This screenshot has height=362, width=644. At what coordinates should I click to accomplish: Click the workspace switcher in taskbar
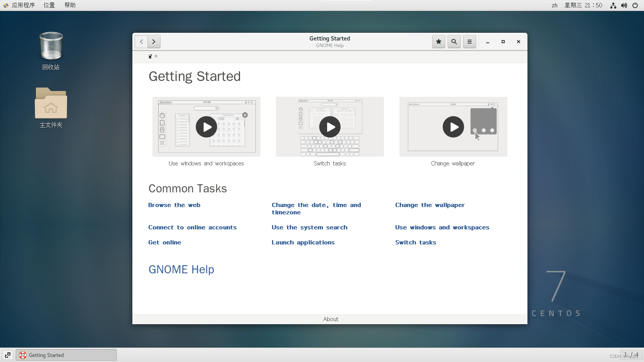[631, 355]
